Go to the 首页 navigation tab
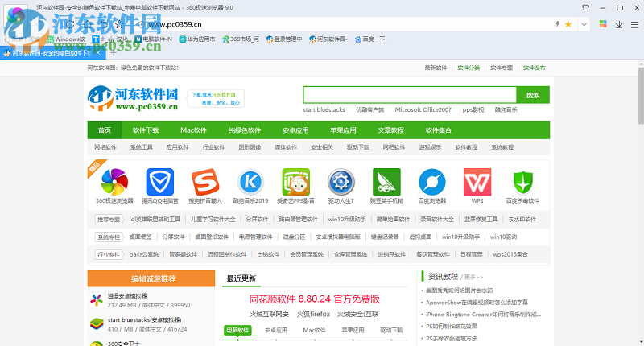Viewport: 644px width, 346px height. click(105, 130)
